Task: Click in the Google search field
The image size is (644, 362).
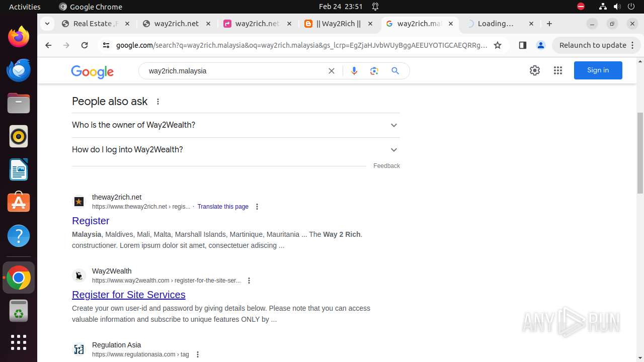Action: coord(236,71)
